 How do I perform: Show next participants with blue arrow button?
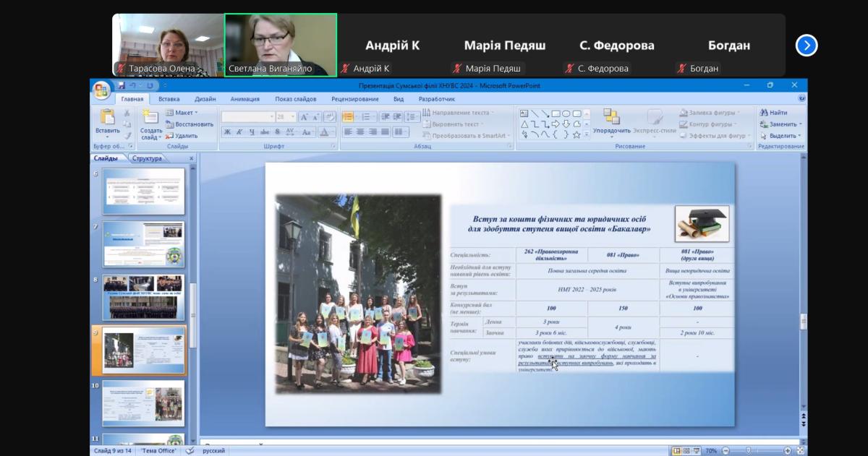click(x=806, y=46)
